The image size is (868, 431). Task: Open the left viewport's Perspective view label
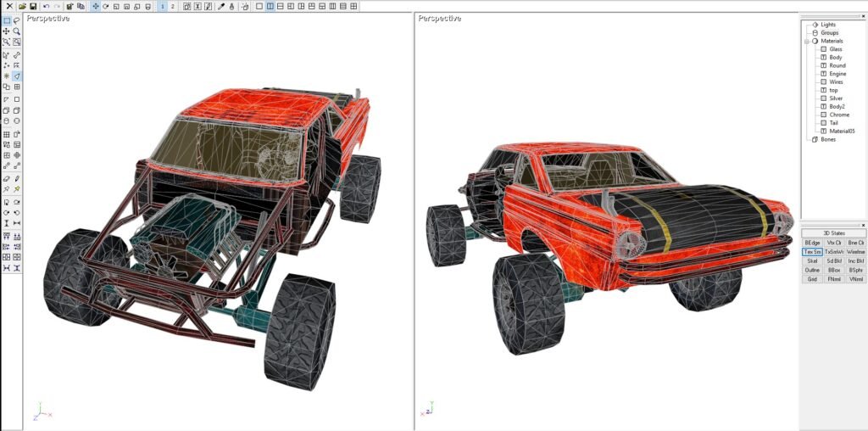point(48,18)
